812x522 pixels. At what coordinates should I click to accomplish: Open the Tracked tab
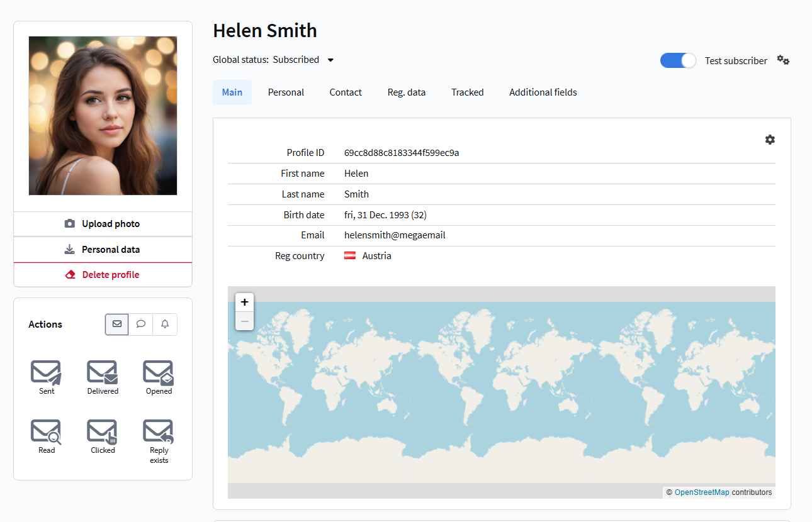(x=467, y=92)
